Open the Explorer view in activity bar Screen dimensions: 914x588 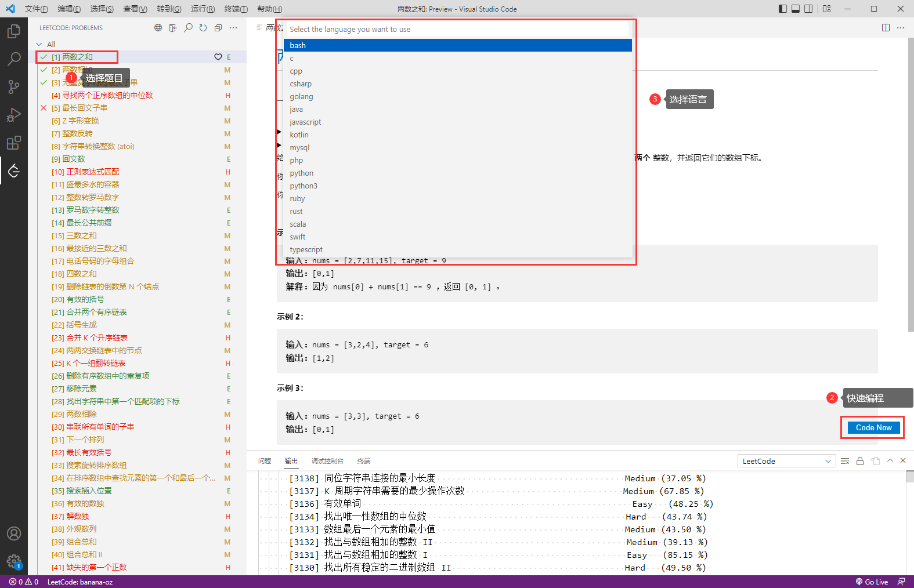(x=14, y=31)
